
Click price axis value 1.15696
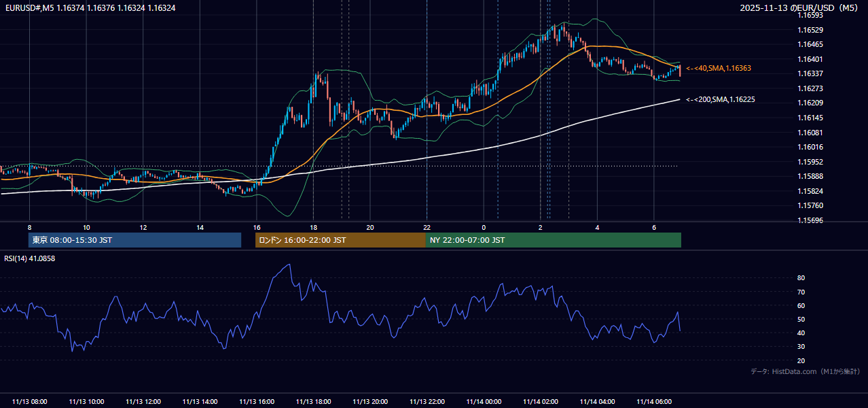(810, 221)
